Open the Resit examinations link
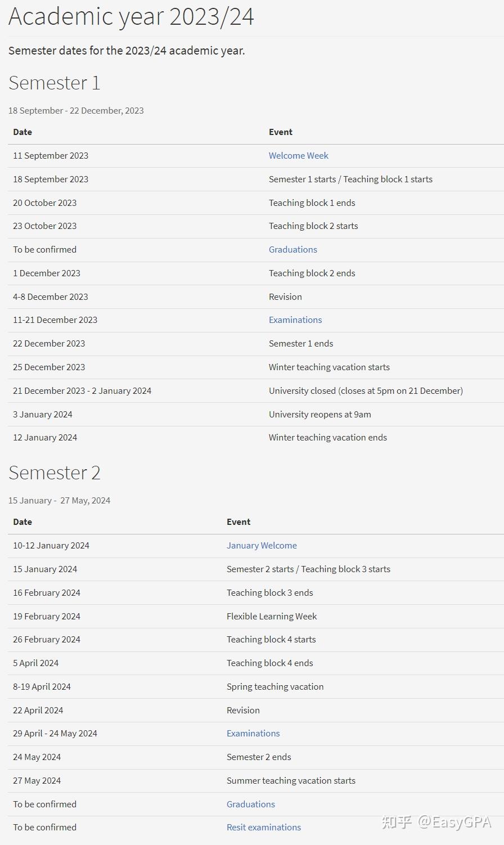 click(264, 828)
